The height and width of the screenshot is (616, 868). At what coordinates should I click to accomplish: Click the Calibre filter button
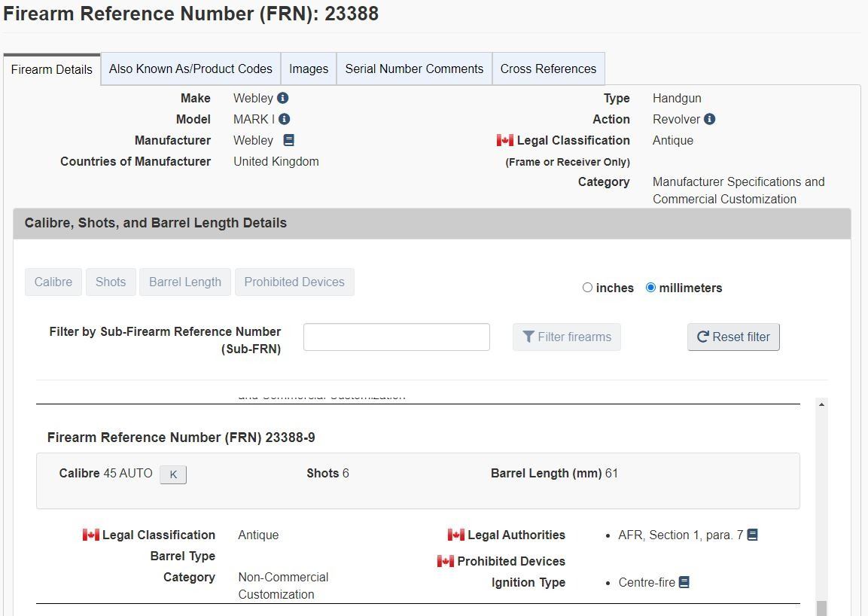[53, 282]
